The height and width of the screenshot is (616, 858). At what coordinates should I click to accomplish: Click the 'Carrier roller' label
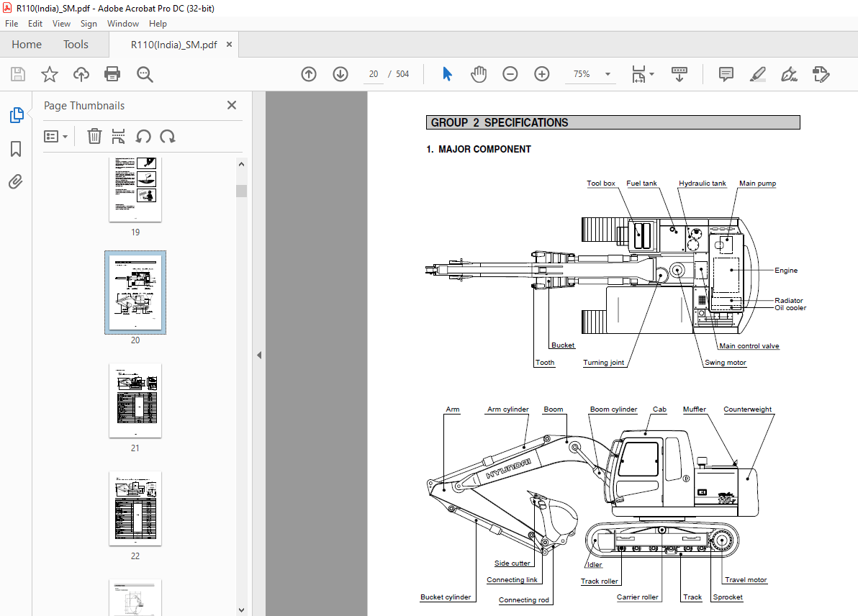638,597
